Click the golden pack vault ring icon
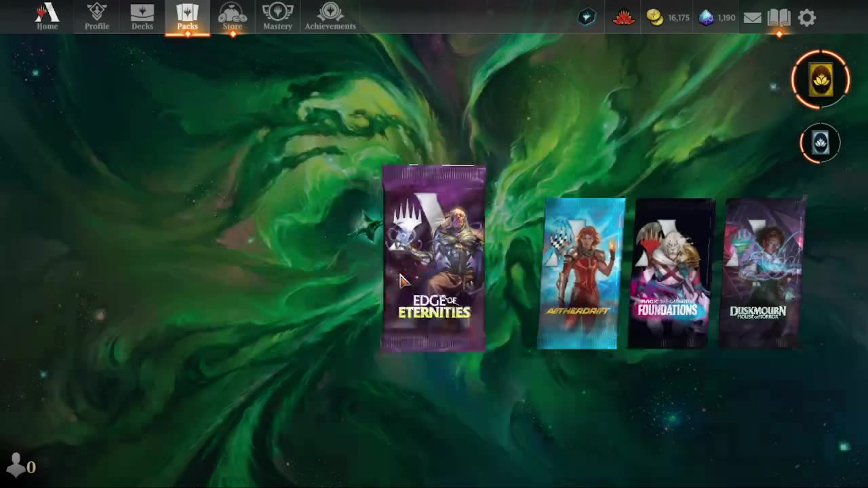Image resolution: width=868 pixels, height=488 pixels. [821, 80]
